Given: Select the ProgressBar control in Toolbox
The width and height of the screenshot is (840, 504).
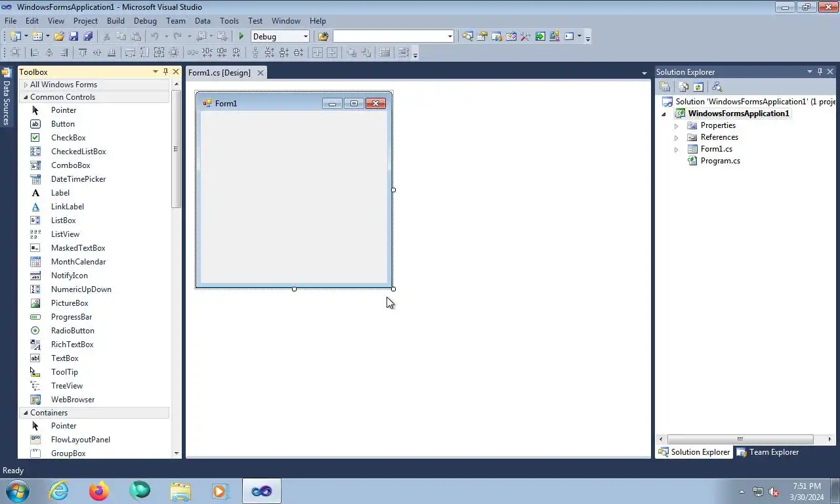Looking at the screenshot, I should (72, 317).
